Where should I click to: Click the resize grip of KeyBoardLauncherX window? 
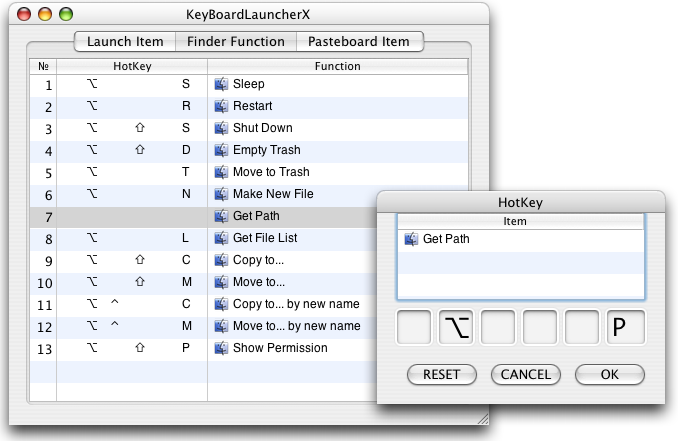coord(483,419)
